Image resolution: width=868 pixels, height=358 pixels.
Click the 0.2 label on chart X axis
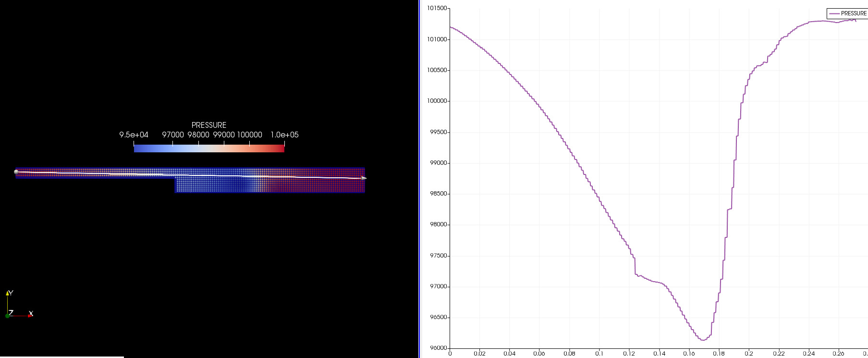[x=749, y=354]
